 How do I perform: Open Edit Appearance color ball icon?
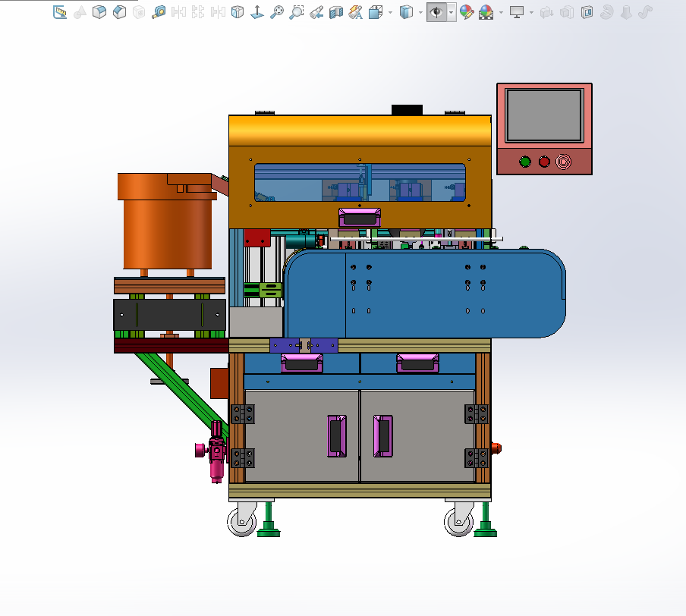467,12
